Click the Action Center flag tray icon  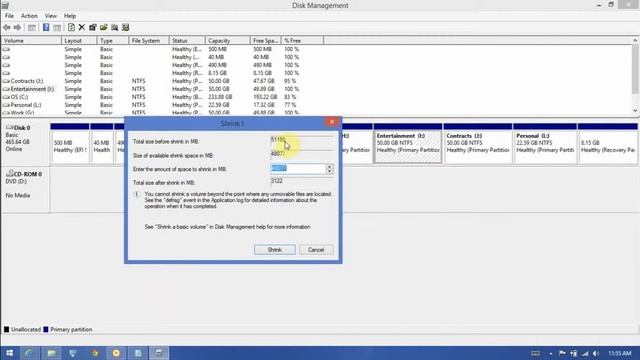click(x=562, y=353)
